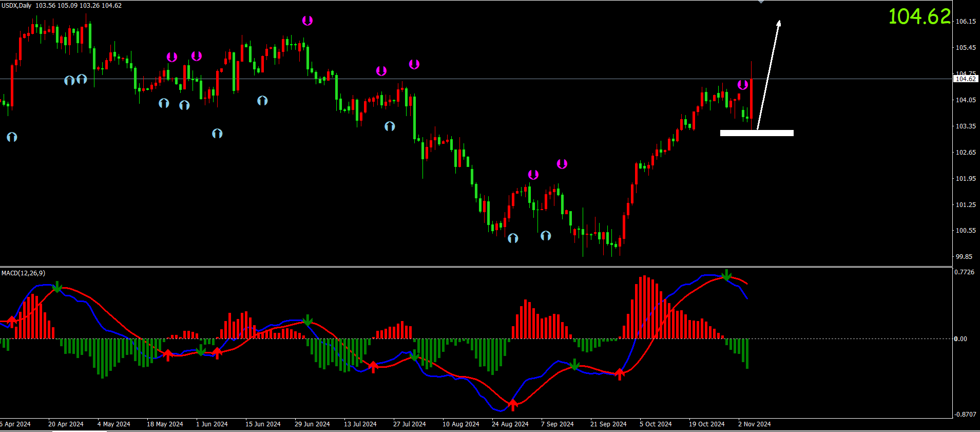Click the white upward forecast arrow
This screenshot has width=980, height=432.
click(x=768, y=74)
